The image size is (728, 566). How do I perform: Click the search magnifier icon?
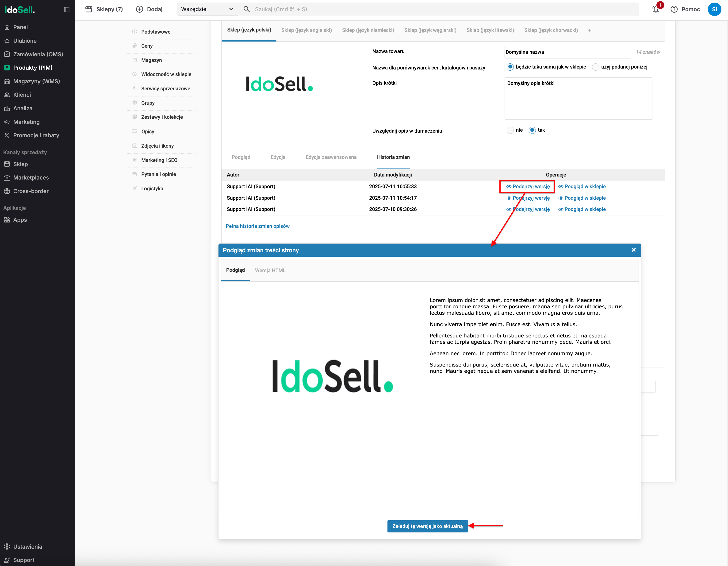247,9
